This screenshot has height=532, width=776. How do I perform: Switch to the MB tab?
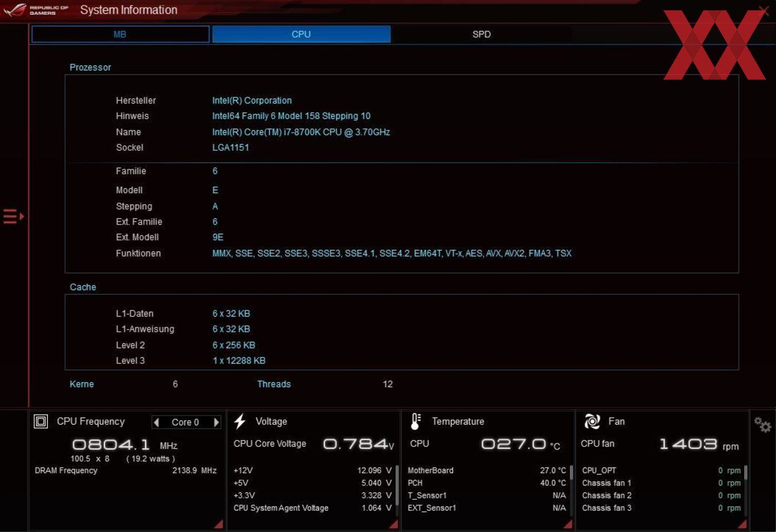pyautogui.click(x=120, y=34)
